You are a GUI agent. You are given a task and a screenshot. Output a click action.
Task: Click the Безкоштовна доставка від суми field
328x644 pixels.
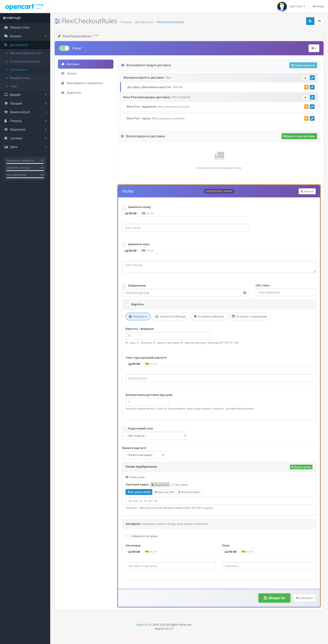[x=147, y=402]
